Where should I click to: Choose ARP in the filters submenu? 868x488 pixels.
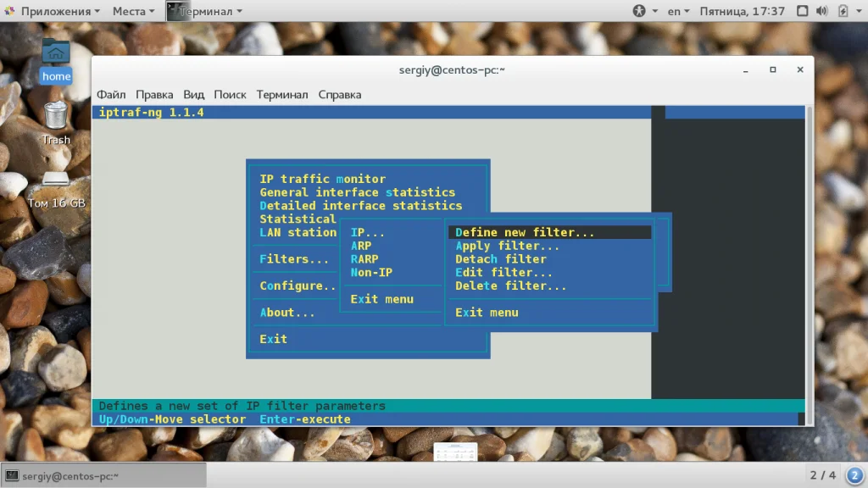click(x=361, y=246)
